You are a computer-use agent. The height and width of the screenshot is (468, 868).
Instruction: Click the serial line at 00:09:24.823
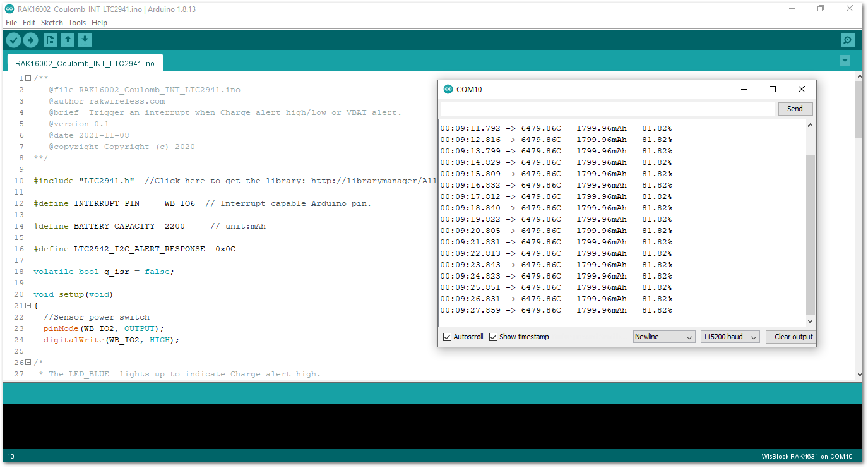click(x=556, y=276)
